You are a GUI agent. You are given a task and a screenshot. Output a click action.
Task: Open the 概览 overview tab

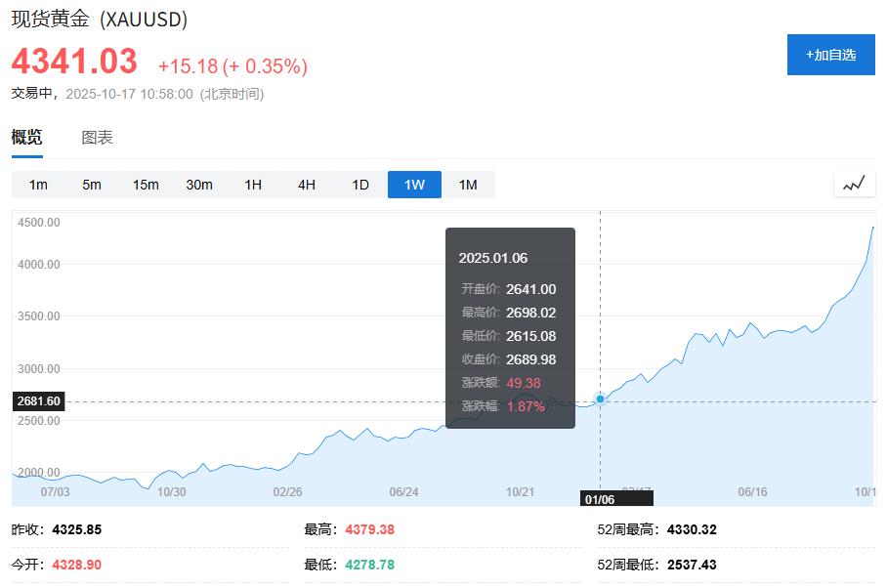pyautogui.click(x=26, y=138)
